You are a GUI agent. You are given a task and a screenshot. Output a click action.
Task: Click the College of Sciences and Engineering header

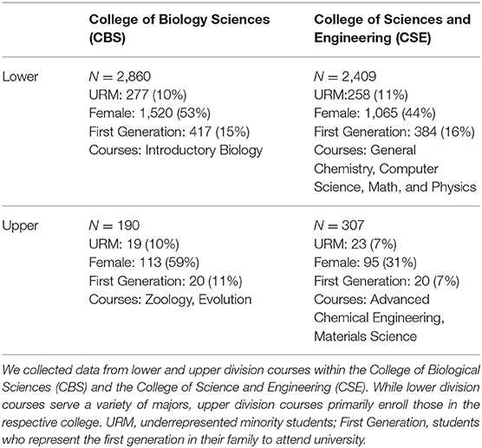tap(392, 29)
